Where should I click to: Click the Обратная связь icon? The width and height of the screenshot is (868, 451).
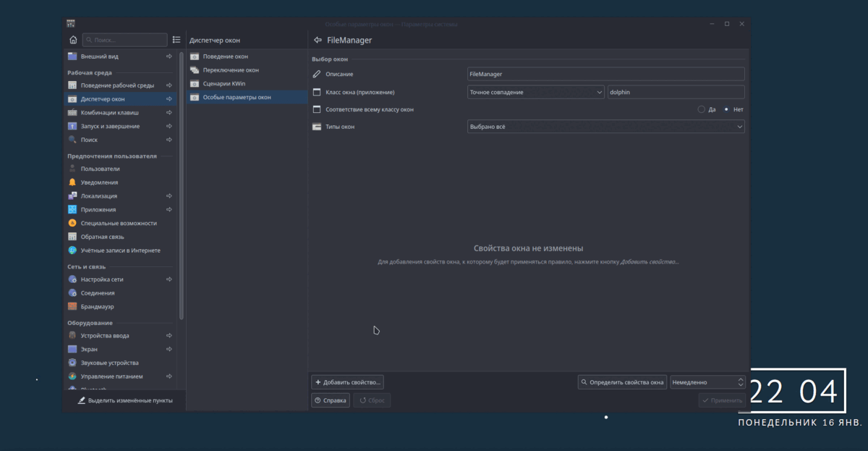[72, 237]
